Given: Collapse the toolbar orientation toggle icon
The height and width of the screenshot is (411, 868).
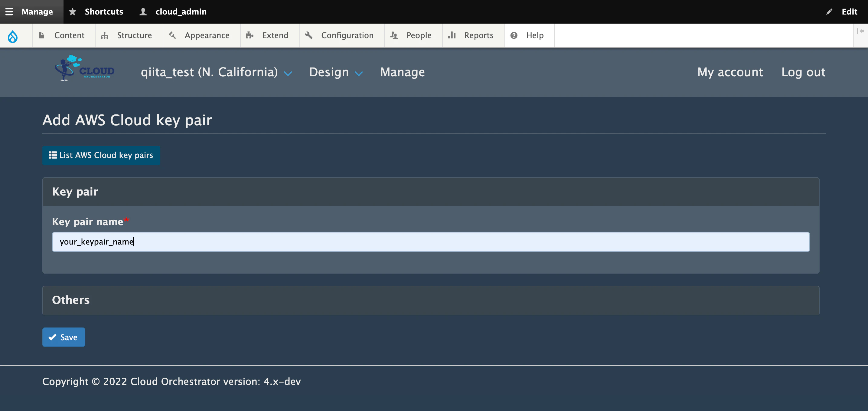Looking at the screenshot, I should tap(860, 31).
